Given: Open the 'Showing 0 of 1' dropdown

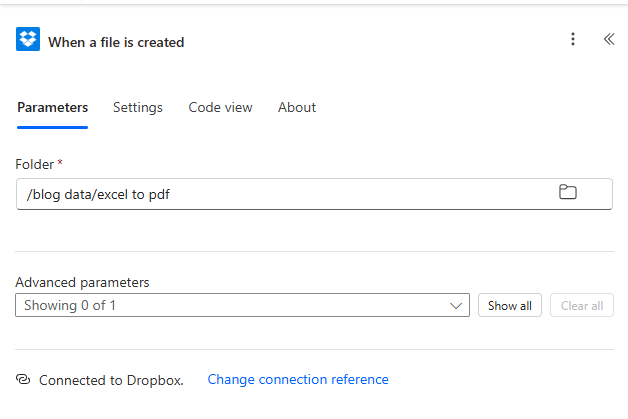Looking at the screenshot, I should pos(240,306).
